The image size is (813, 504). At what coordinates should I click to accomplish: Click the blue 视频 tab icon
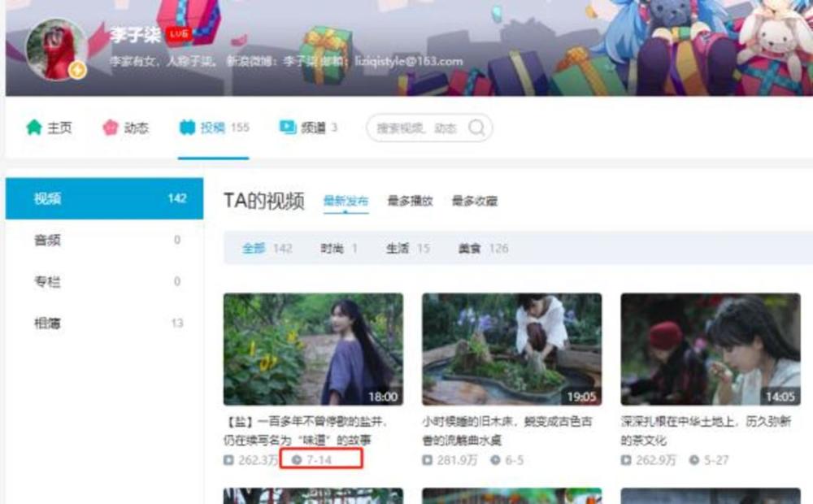point(187,127)
